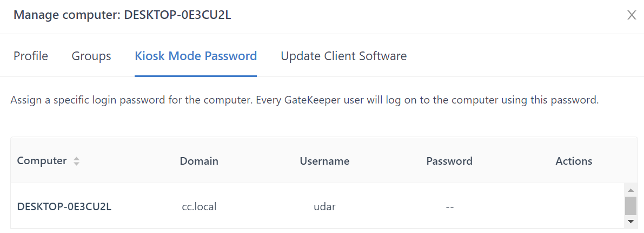The height and width of the screenshot is (233, 644).
Task: Select the Kiosk Mode Password tab
Action: (196, 56)
